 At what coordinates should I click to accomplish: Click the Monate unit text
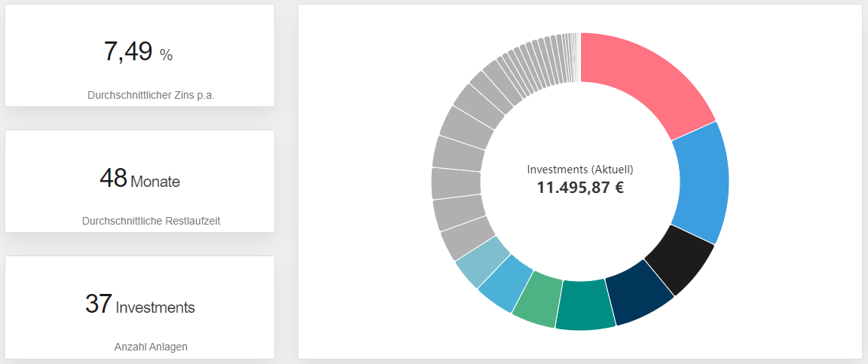(x=155, y=182)
